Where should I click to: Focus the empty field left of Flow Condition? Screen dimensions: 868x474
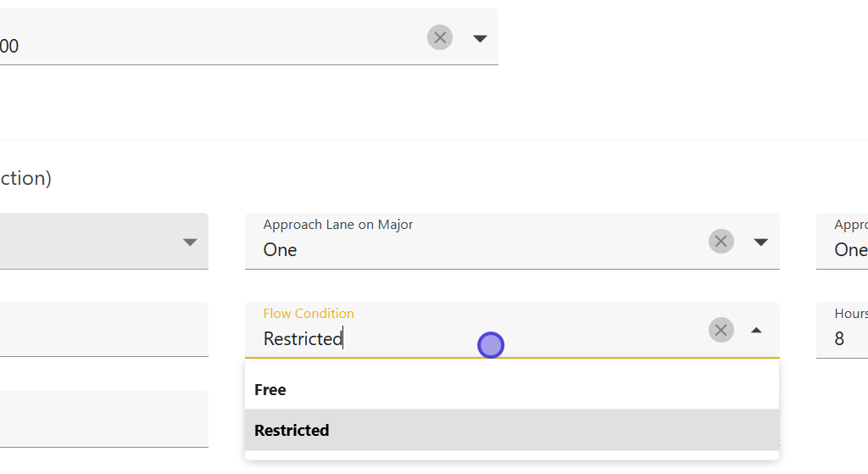coord(102,330)
